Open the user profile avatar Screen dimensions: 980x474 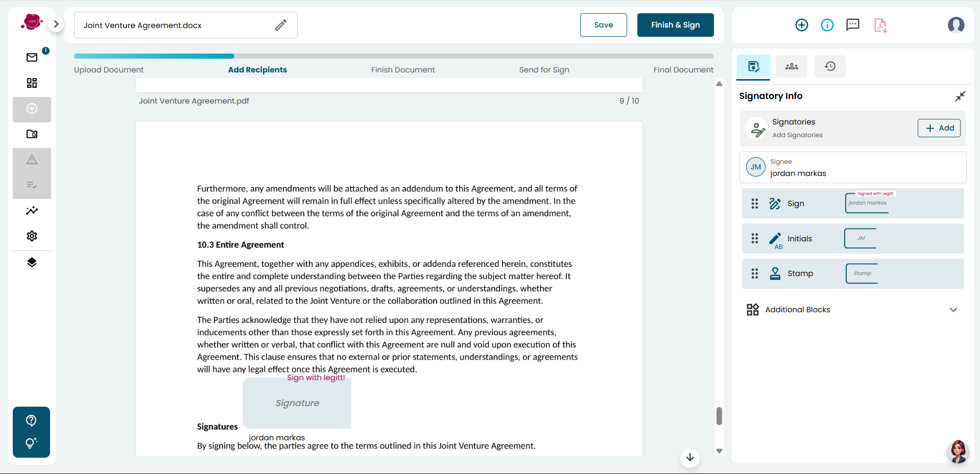tap(956, 25)
